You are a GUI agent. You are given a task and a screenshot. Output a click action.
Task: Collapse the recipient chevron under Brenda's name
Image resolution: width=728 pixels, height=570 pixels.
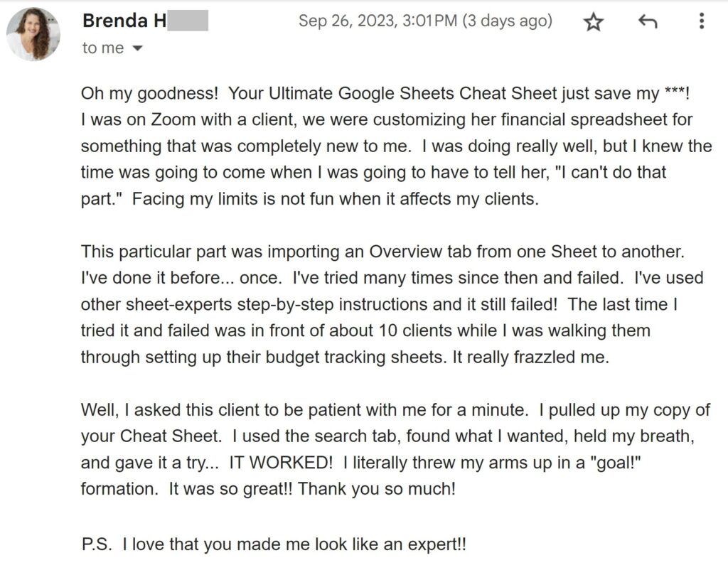click(x=136, y=48)
